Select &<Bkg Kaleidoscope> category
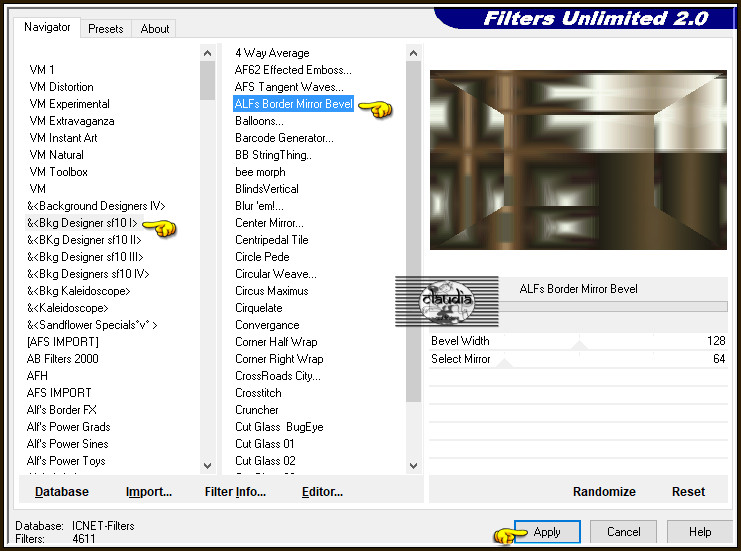The image size is (741, 551). tap(78, 291)
